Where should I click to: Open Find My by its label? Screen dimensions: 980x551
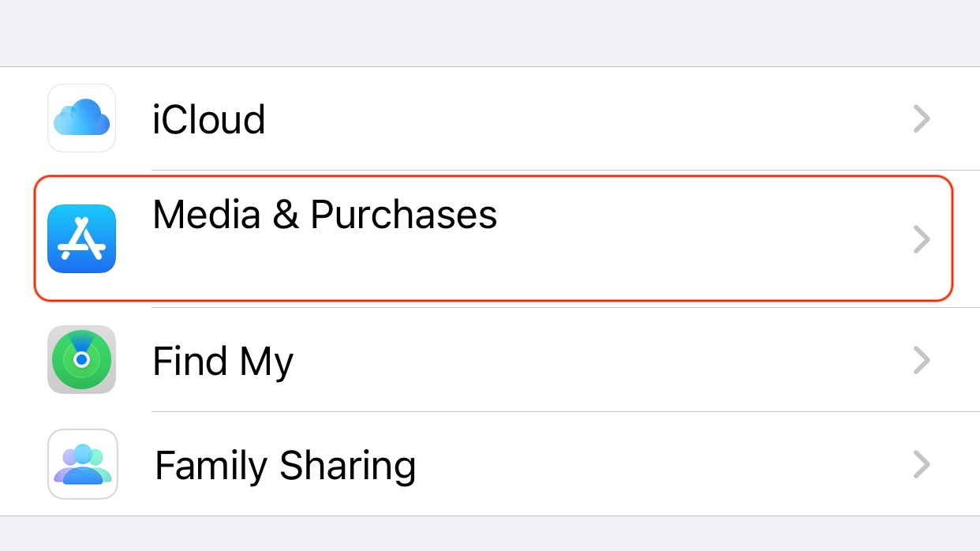point(223,362)
